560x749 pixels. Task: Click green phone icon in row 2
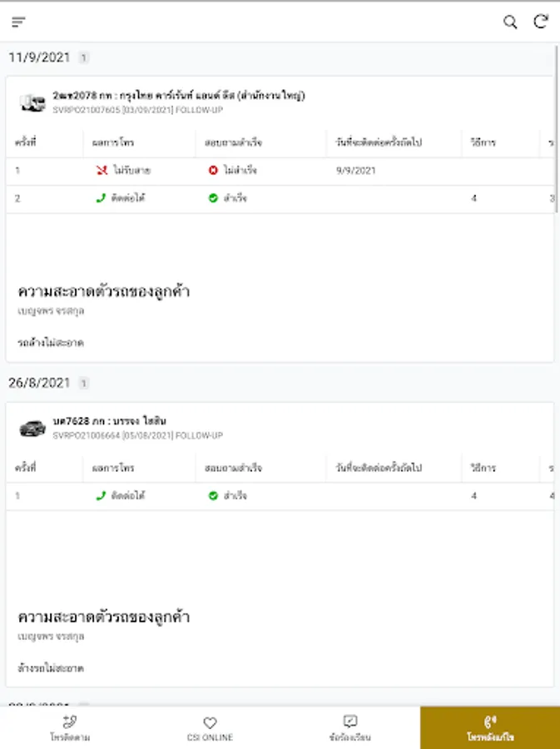click(101, 198)
